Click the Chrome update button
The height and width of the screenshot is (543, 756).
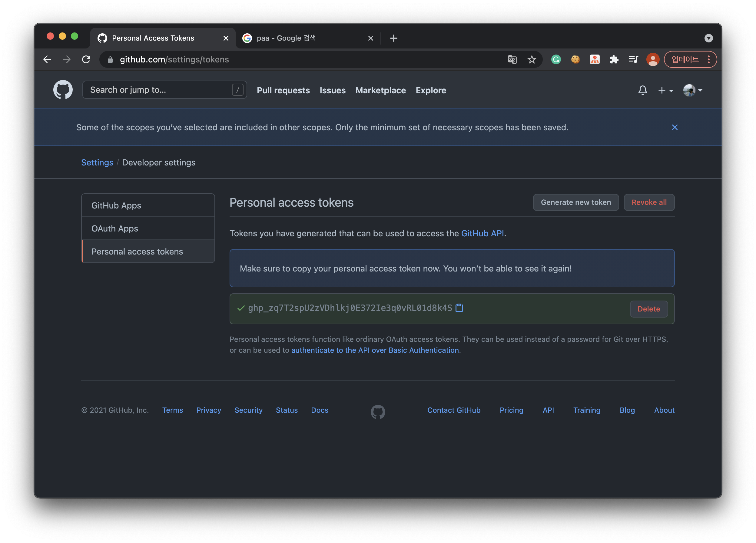(x=690, y=60)
